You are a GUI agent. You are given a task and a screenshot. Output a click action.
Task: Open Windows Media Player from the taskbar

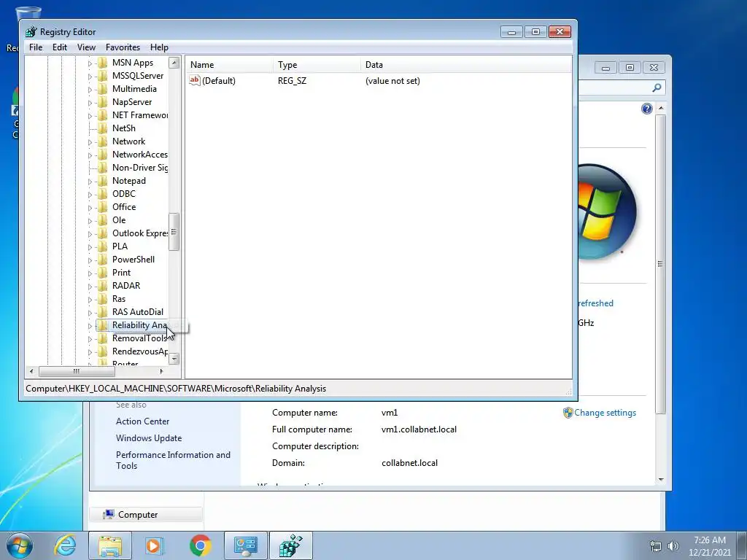point(154,545)
